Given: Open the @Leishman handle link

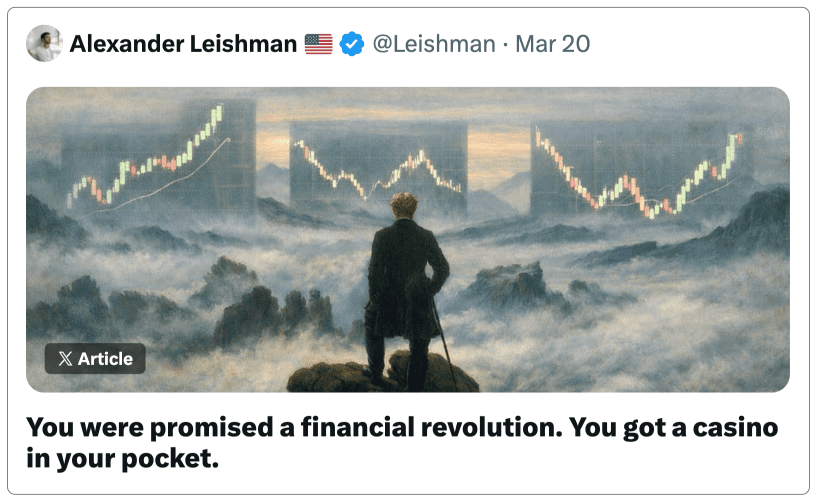Looking at the screenshot, I should pyautogui.click(x=433, y=44).
